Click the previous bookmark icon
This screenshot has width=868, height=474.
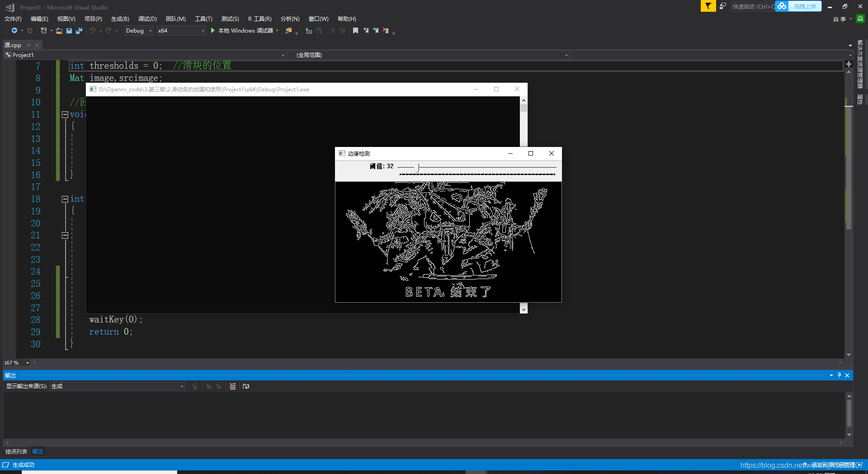366,30
